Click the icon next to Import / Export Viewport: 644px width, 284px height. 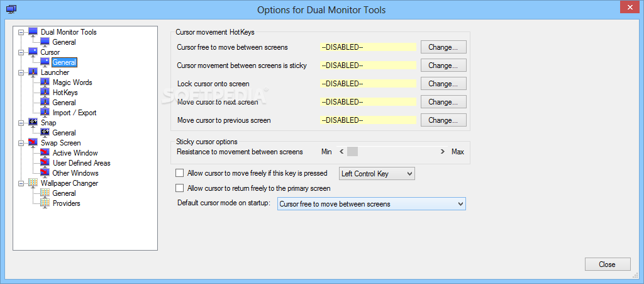(45, 113)
